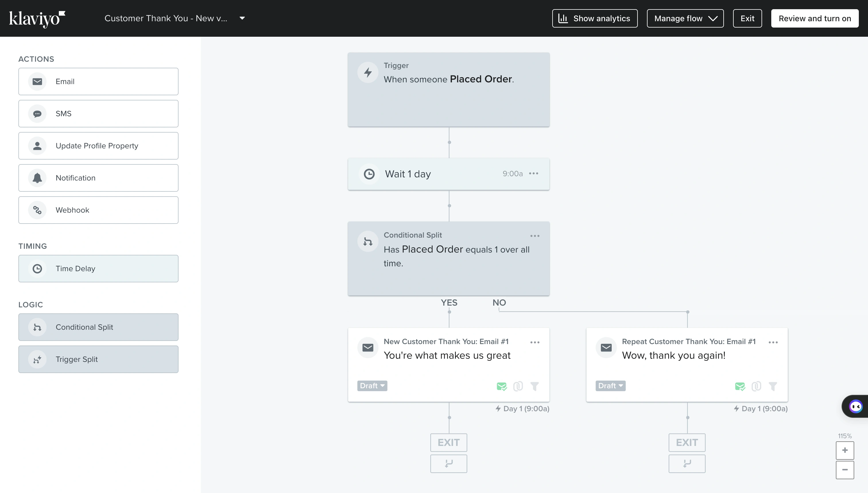Click the Trigger lightning bolt icon
The height and width of the screenshot is (493, 868).
368,73
